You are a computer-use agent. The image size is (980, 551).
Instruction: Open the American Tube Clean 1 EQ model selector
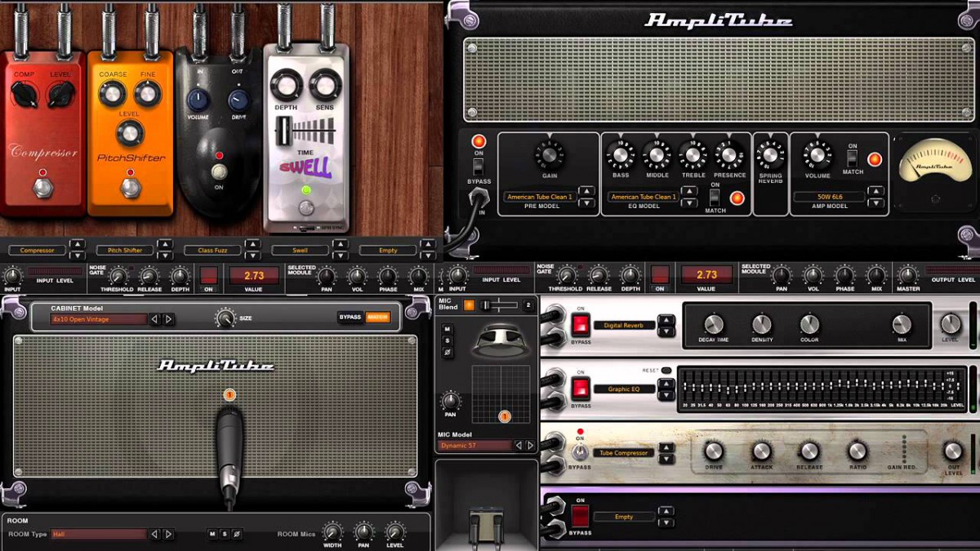(643, 197)
